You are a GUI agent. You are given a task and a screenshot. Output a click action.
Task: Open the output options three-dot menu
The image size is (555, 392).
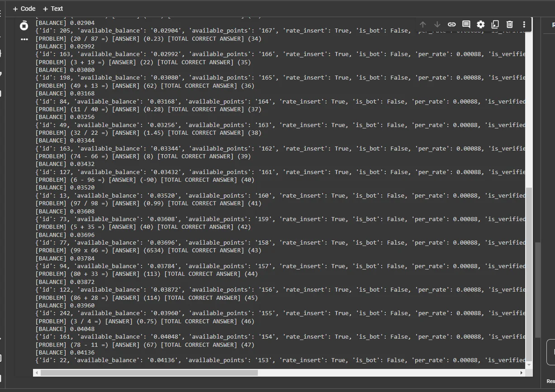(24, 39)
